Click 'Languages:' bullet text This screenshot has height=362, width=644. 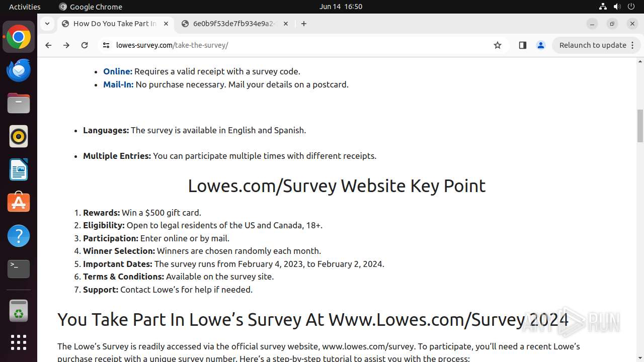pos(194,130)
